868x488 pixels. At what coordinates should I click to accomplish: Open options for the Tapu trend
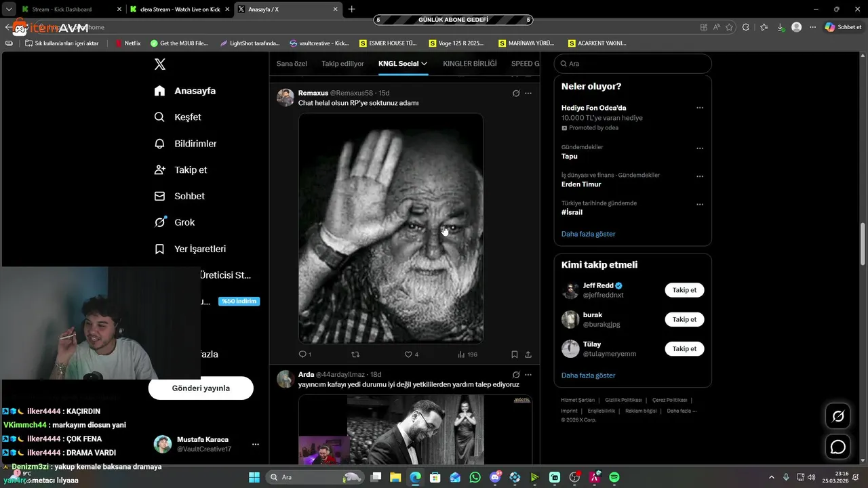coord(700,148)
